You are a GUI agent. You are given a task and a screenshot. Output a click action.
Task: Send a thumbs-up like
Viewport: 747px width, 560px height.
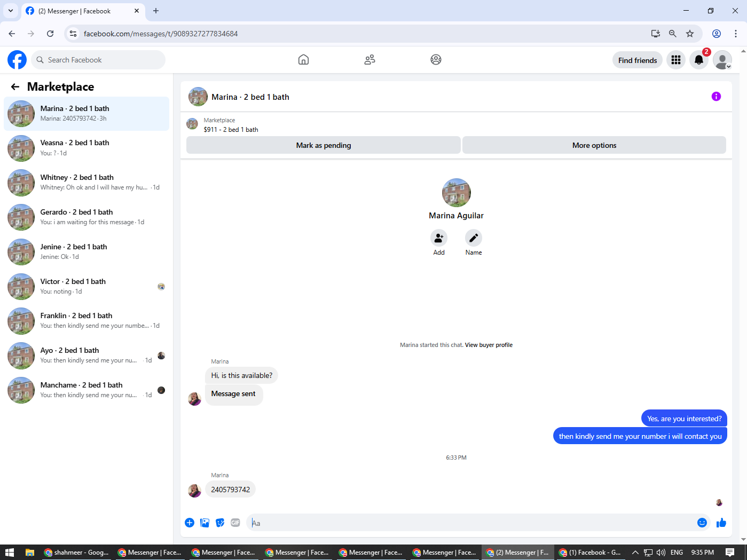coord(721,523)
